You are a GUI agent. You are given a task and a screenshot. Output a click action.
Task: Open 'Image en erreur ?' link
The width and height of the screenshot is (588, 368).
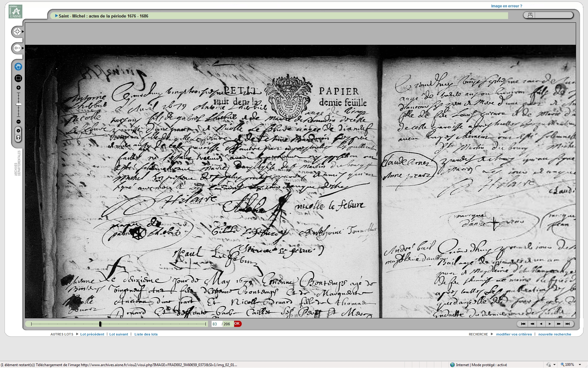pos(506,6)
